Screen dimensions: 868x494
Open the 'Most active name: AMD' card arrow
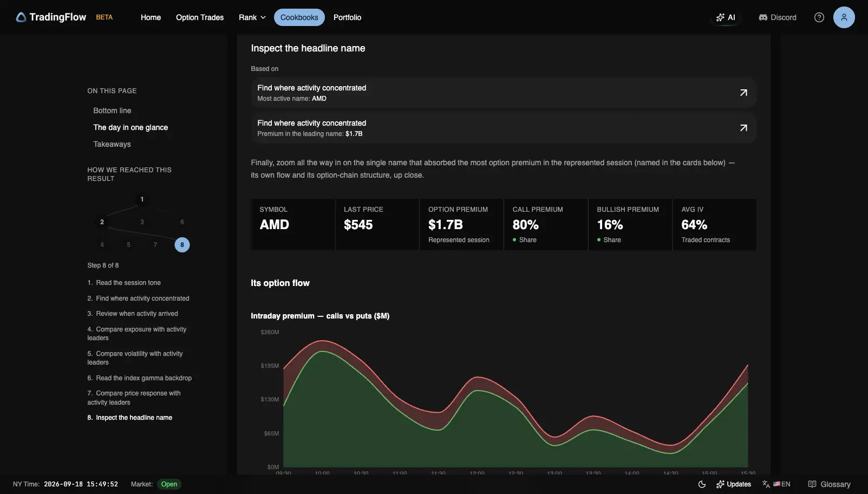point(743,93)
